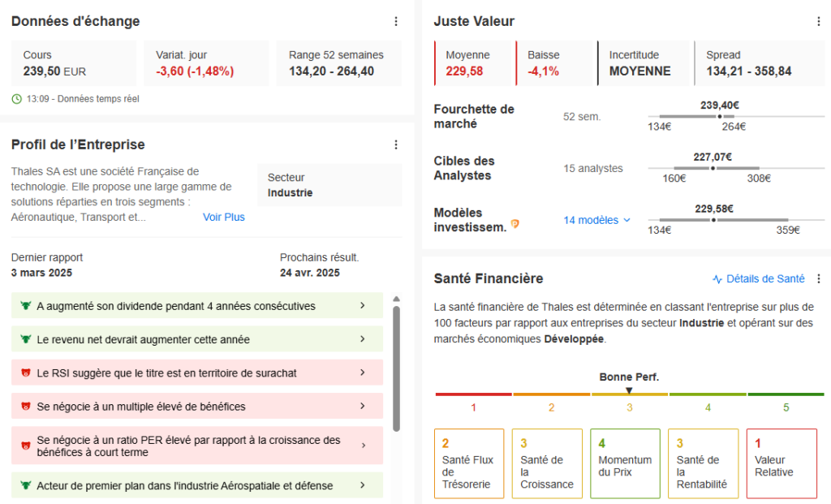The image size is (831, 504).
Task: Click the Voir Plus link
Action: (224, 218)
